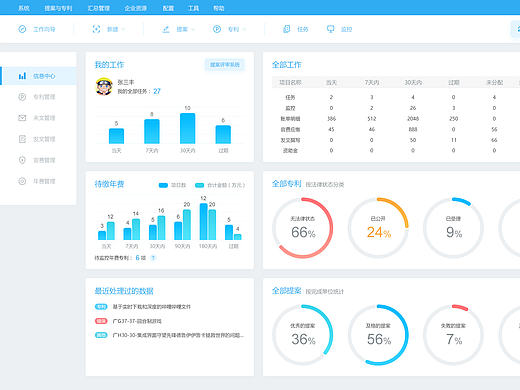Open the third recent data entry starting 广H30

(x=178, y=335)
